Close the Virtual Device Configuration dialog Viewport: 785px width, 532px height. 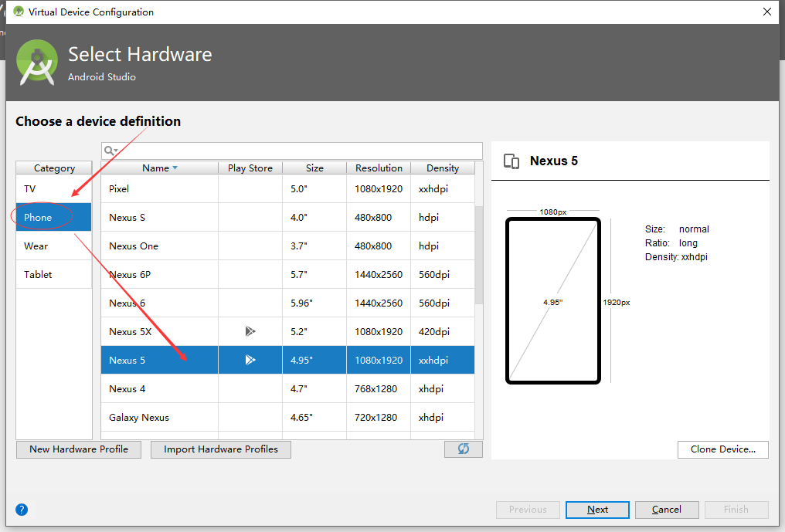tap(767, 12)
